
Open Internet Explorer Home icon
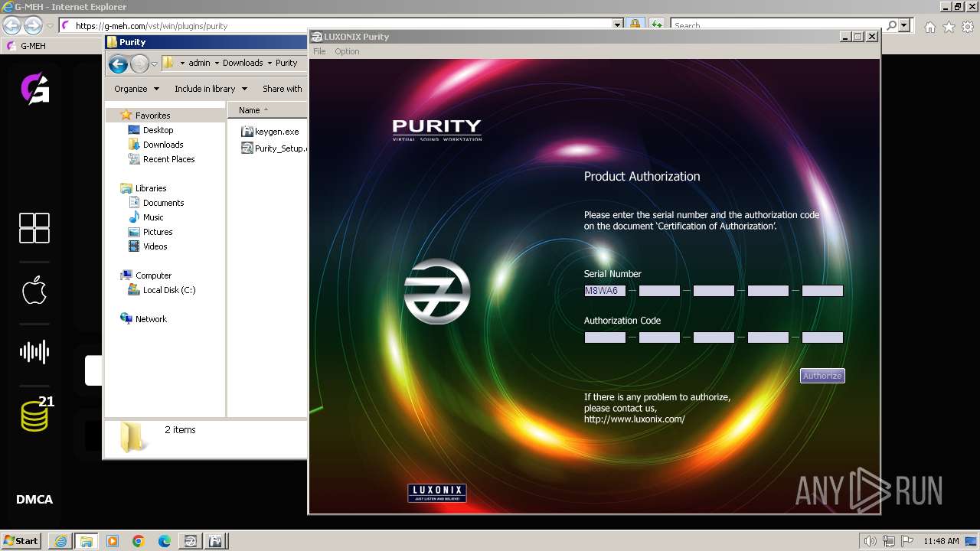click(929, 27)
